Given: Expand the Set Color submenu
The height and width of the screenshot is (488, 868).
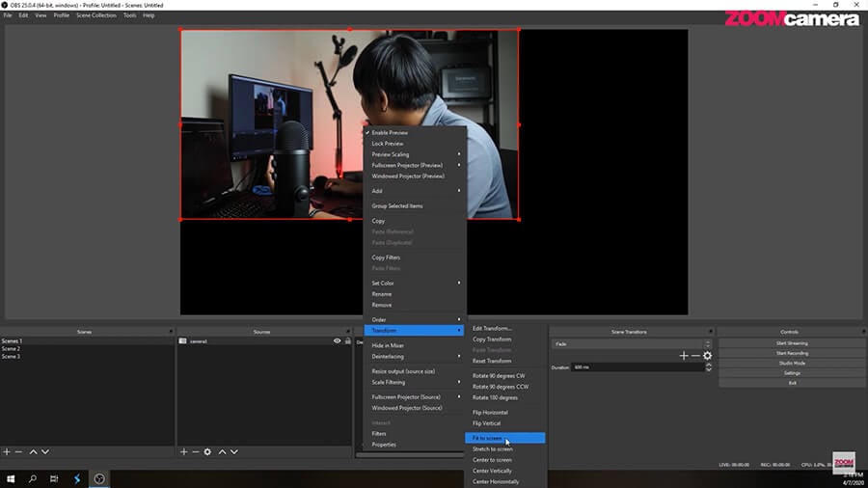Looking at the screenshot, I should click(415, 284).
